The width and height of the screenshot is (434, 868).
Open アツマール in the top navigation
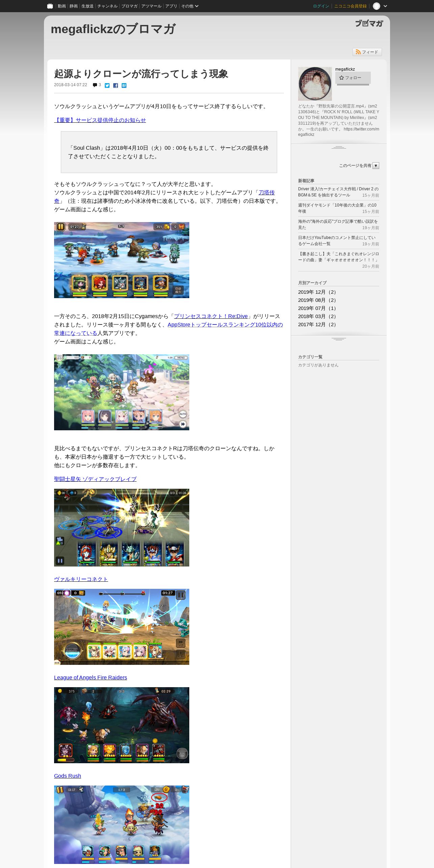[x=151, y=6]
